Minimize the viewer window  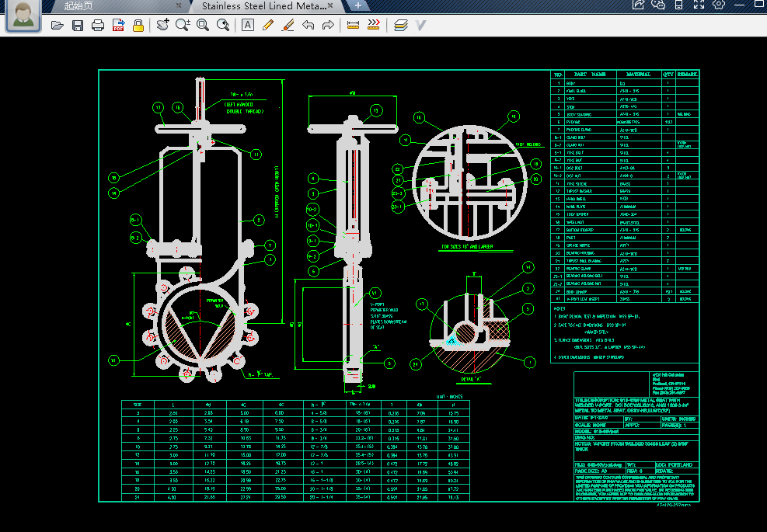[739, 5]
